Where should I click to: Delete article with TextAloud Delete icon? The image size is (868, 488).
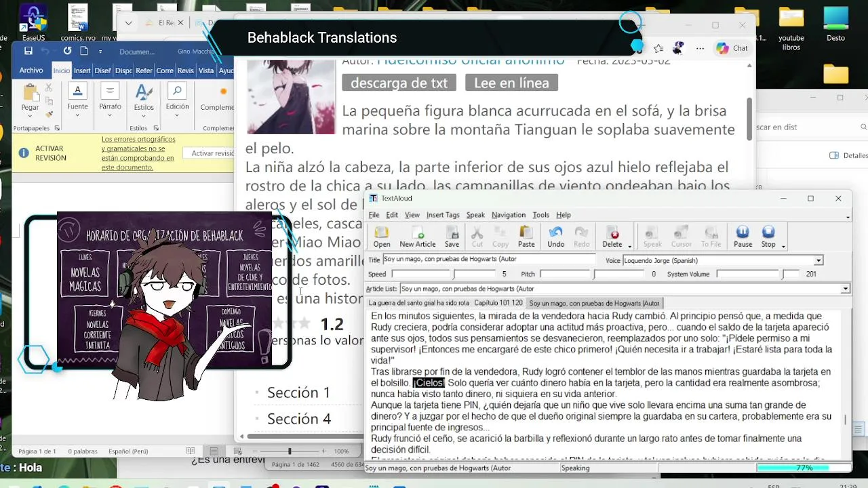[612, 236]
